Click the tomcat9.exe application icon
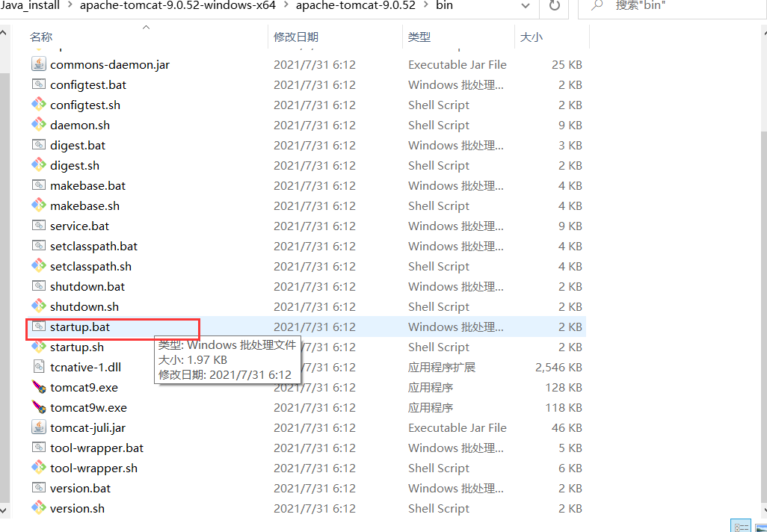This screenshot has height=532, width=767. coord(39,387)
